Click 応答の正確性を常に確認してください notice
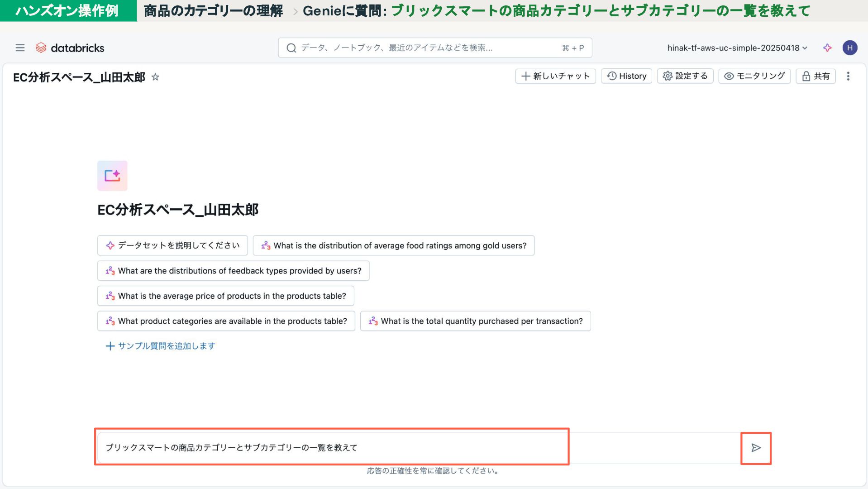868x489 pixels. (x=433, y=471)
